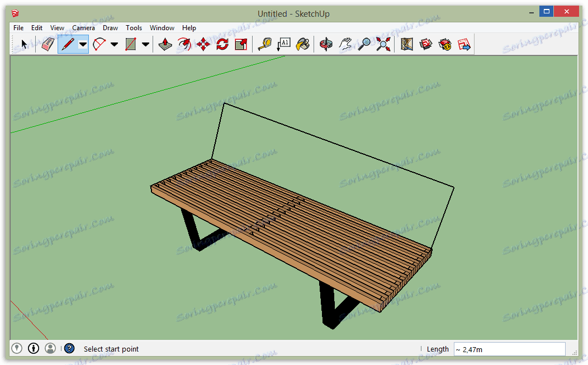The width and height of the screenshot is (588, 365).
Task: Click the Length measurement input field
Action: click(x=509, y=349)
